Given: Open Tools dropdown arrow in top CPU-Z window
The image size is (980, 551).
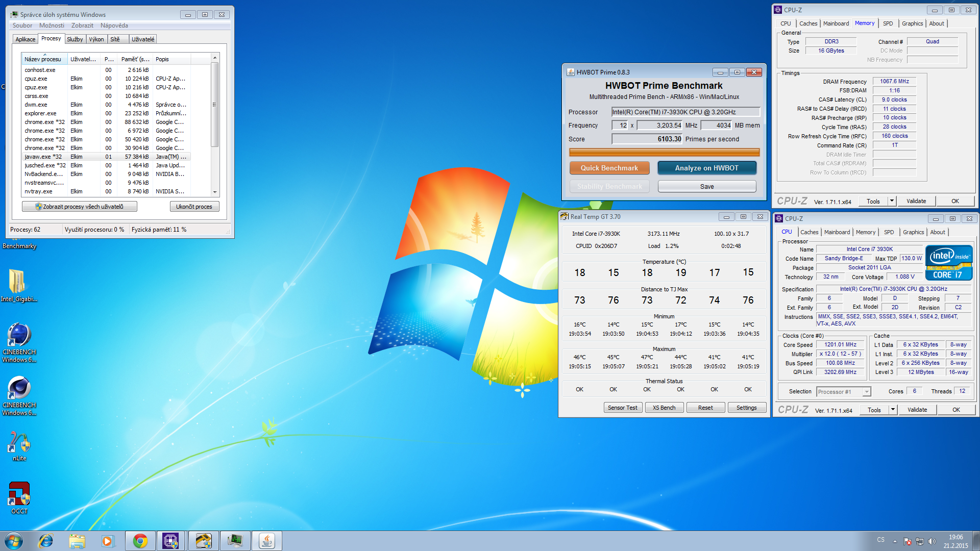Looking at the screenshot, I should (x=892, y=201).
